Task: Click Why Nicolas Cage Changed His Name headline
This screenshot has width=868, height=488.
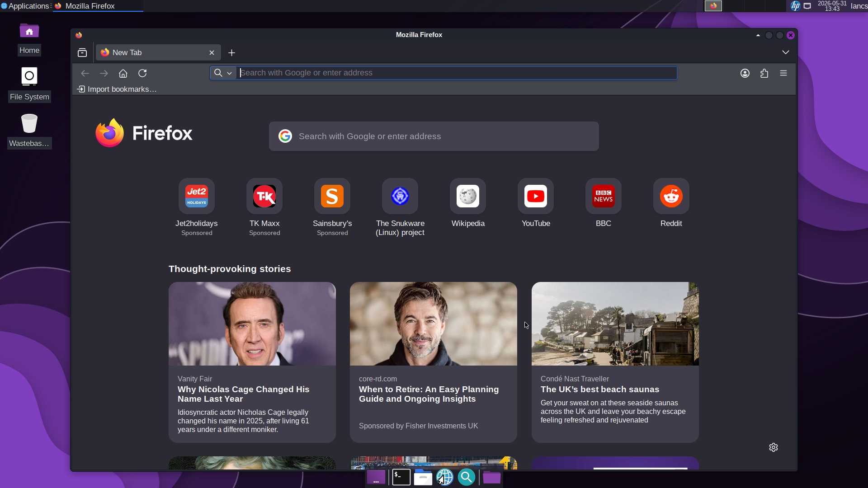Action: (x=243, y=394)
